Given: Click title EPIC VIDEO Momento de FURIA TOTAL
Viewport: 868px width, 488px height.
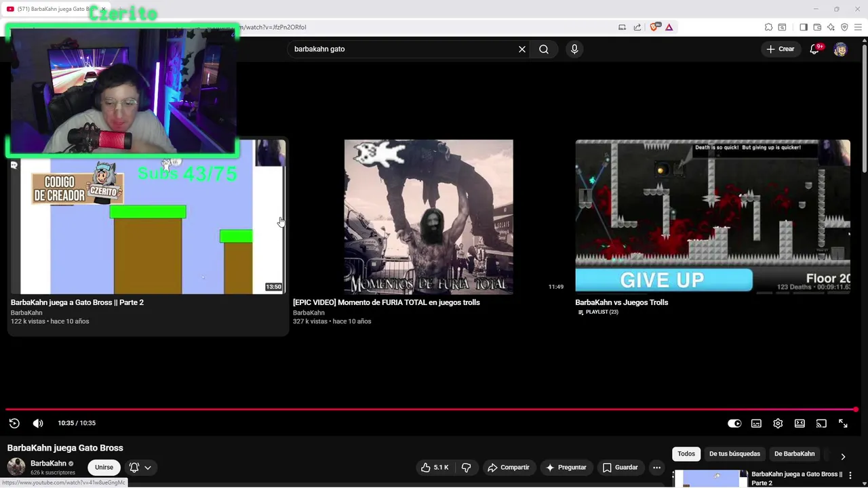Looking at the screenshot, I should (x=387, y=302).
